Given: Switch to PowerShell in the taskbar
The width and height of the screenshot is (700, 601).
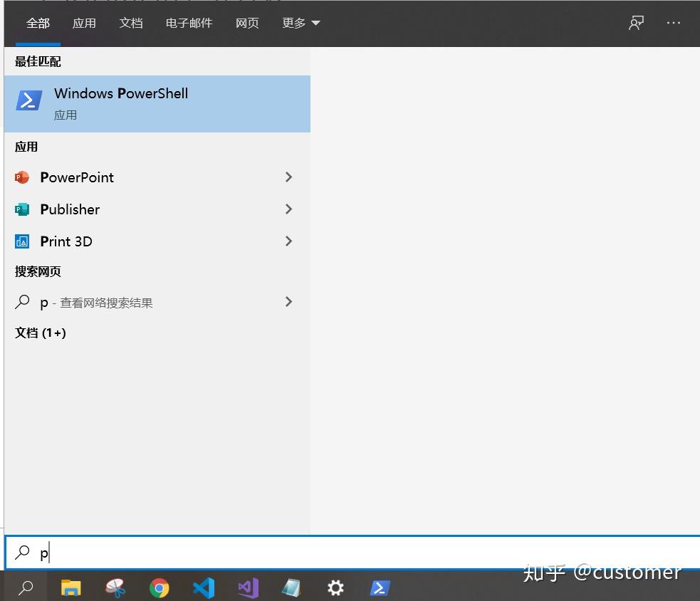Looking at the screenshot, I should tap(380, 587).
